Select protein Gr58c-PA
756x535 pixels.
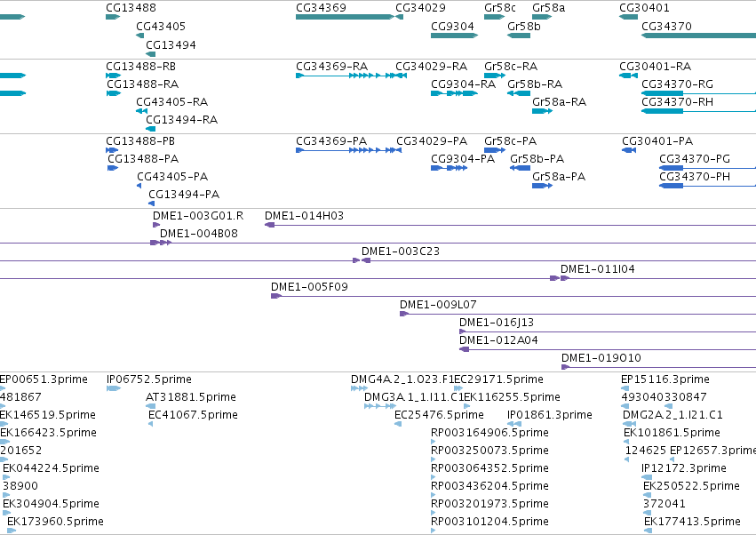[495, 150]
